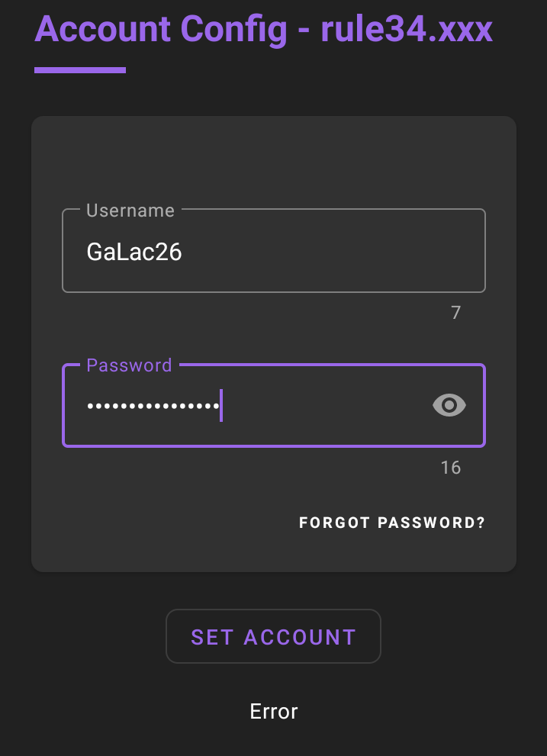Click the username character counter showing 7
This screenshot has width=547, height=756.
(455, 312)
